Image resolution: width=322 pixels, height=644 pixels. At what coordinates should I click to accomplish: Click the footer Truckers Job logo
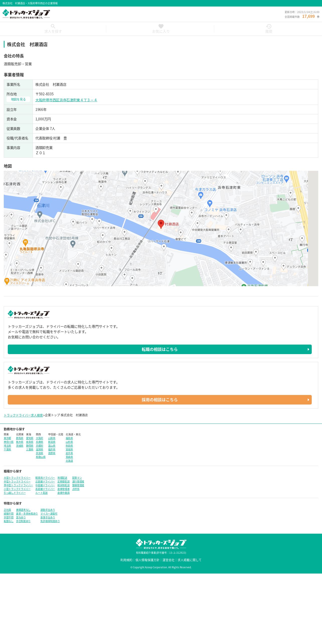[161, 544]
